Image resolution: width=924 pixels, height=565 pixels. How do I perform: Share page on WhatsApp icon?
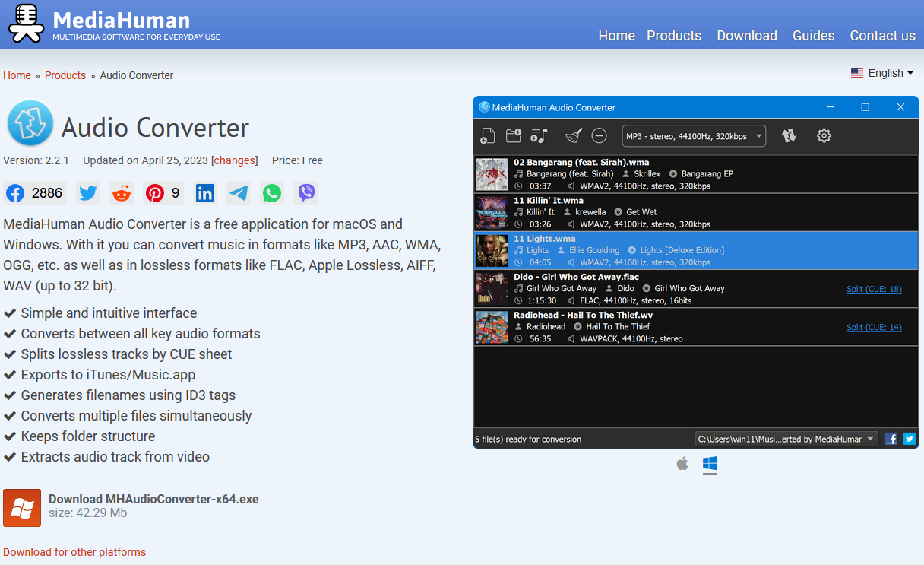tap(272, 193)
